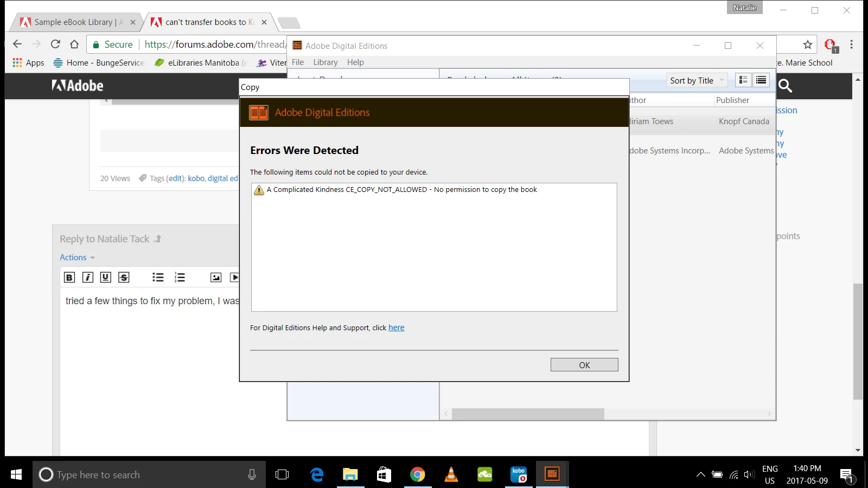Expand the Actions dropdown in reply box
Screen dimensions: 868x488
77,258
